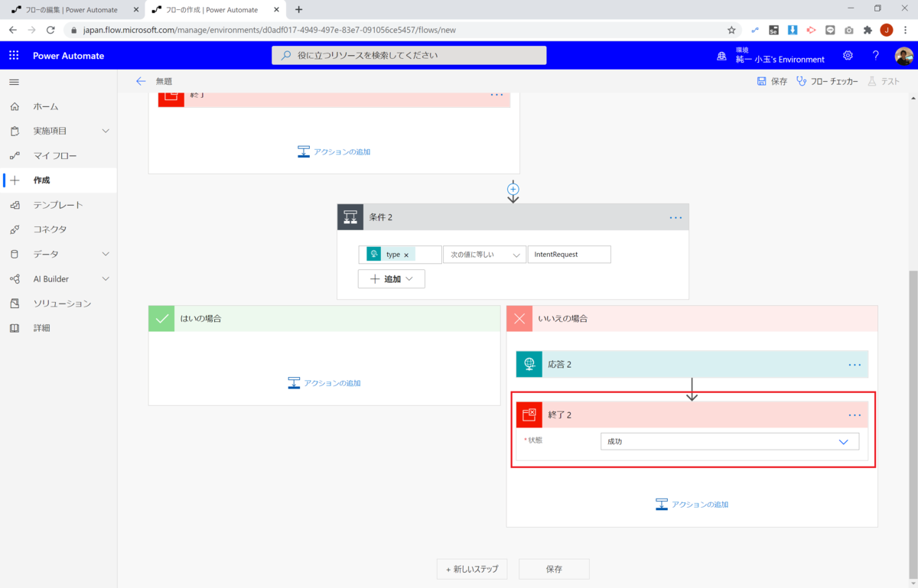Image resolution: width=918 pixels, height=588 pixels.
Task: Click the テスト test button
Action: coord(883,81)
